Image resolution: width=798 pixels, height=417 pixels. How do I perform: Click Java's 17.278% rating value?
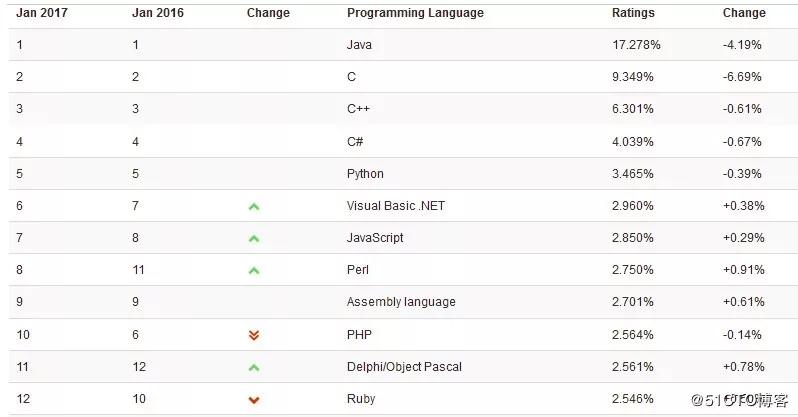[636, 45]
